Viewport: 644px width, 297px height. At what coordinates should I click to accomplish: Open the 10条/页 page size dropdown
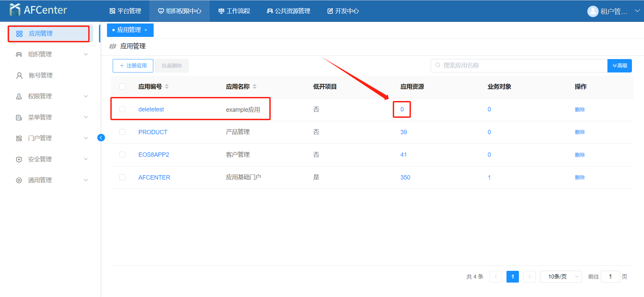(560, 277)
